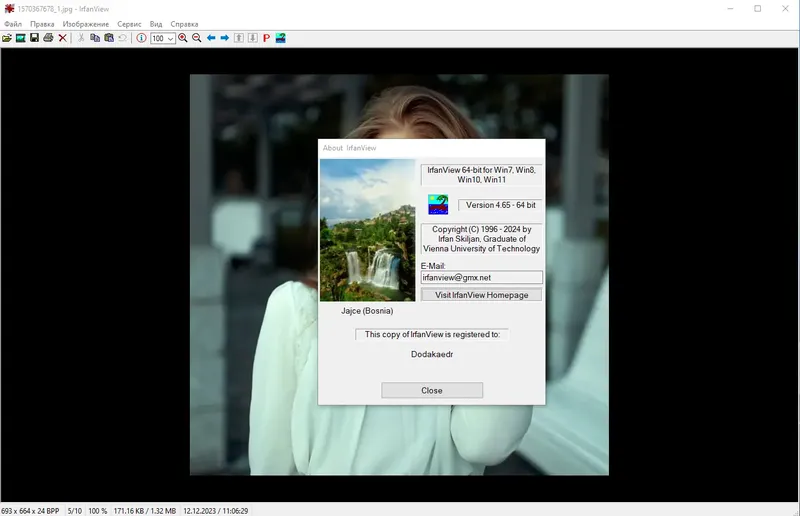Click the Zoom out magnifier icon
This screenshot has width=800, height=516.
(x=196, y=38)
